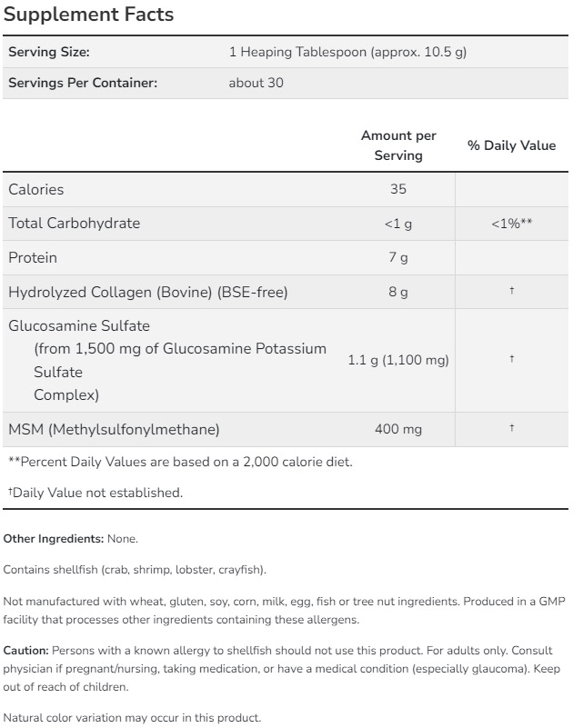Image resolution: width=573 pixels, height=728 pixels.
Task: Click the bold Caution label
Action: click(x=25, y=651)
